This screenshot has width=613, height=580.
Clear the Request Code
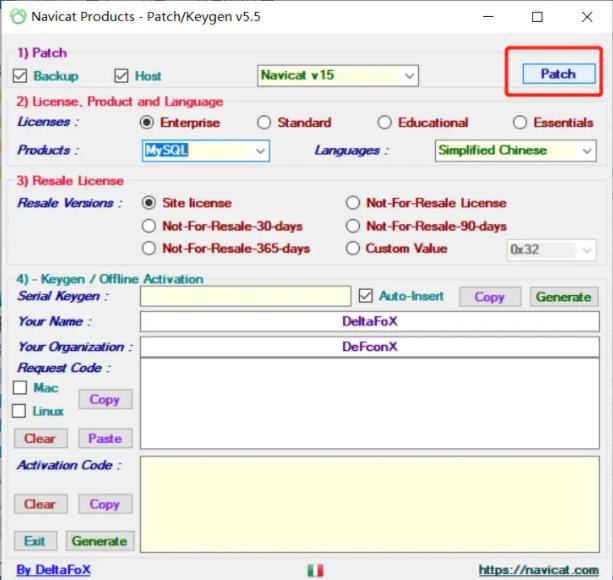(x=41, y=439)
